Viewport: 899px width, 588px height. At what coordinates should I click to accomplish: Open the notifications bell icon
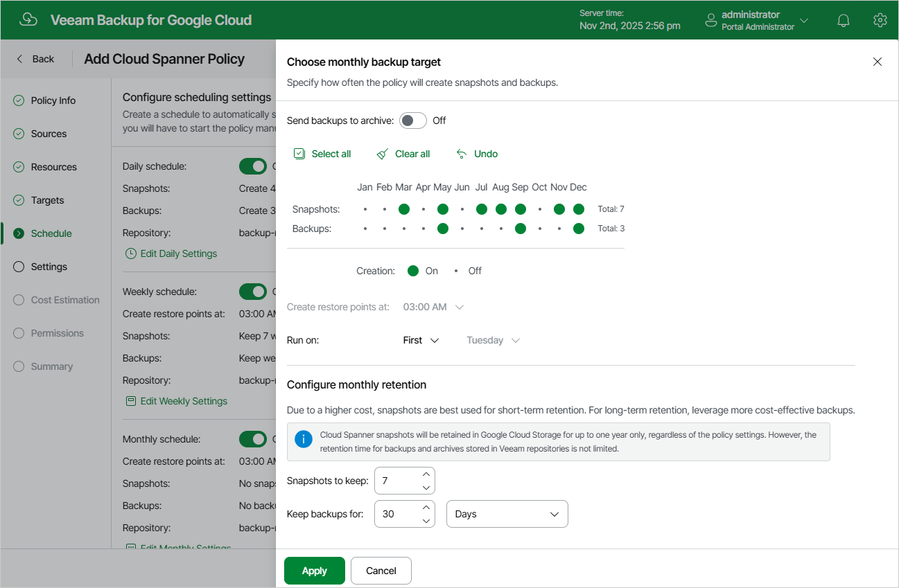(844, 20)
